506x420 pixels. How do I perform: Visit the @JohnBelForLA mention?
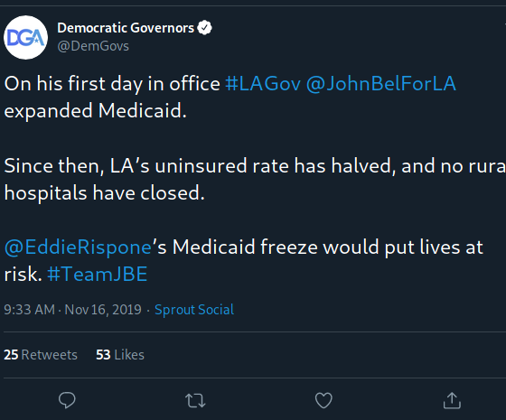pos(380,83)
